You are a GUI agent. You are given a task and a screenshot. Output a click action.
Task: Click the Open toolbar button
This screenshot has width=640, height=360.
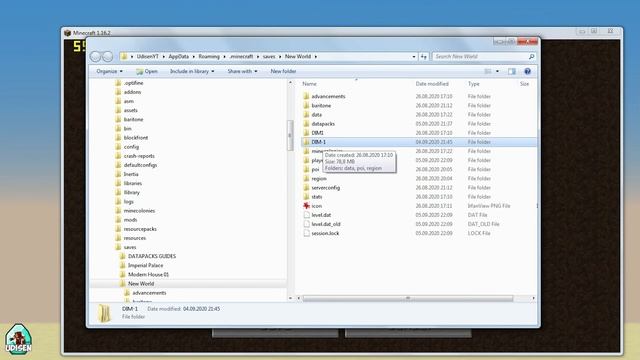(147, 71)
